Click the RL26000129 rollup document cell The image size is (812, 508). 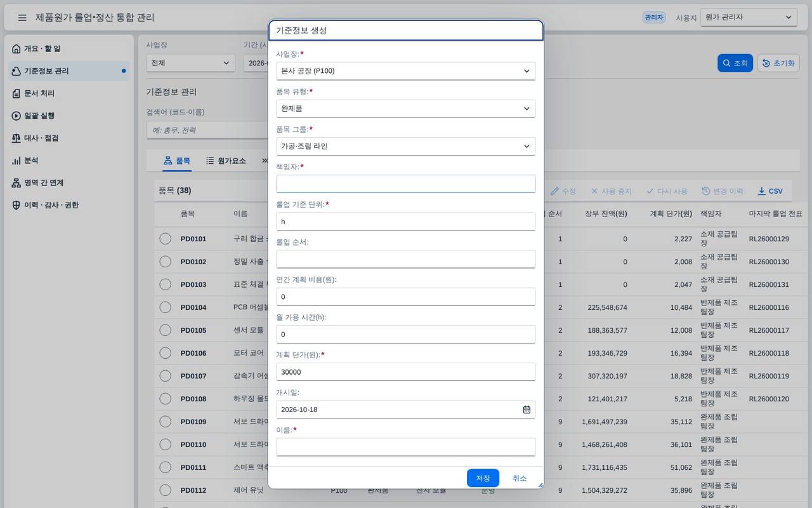pos(769,239)
